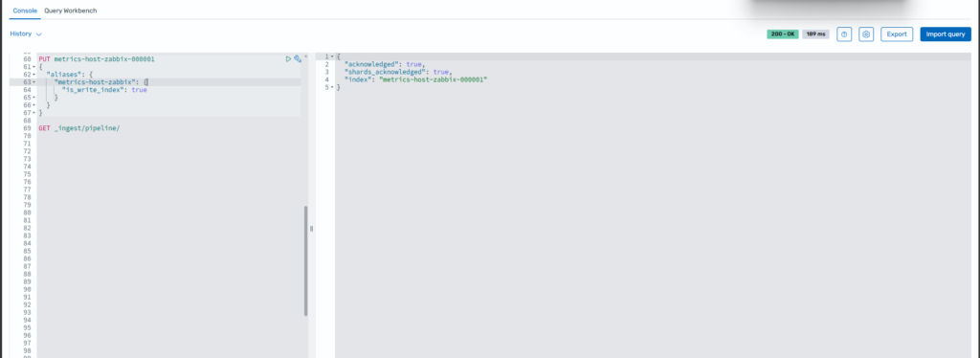Viewport: 980px width, 358px height.
Task: Open console settings gear
Action: 865,34
